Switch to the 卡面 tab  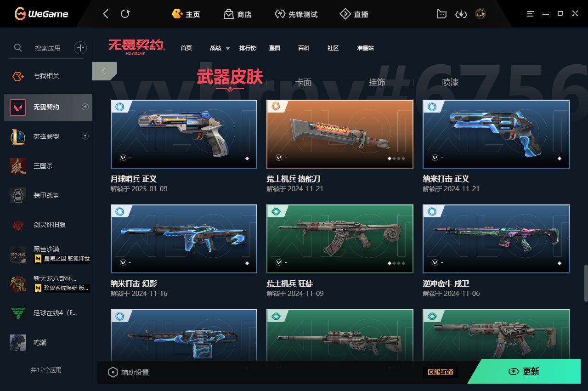coord(303,82)
